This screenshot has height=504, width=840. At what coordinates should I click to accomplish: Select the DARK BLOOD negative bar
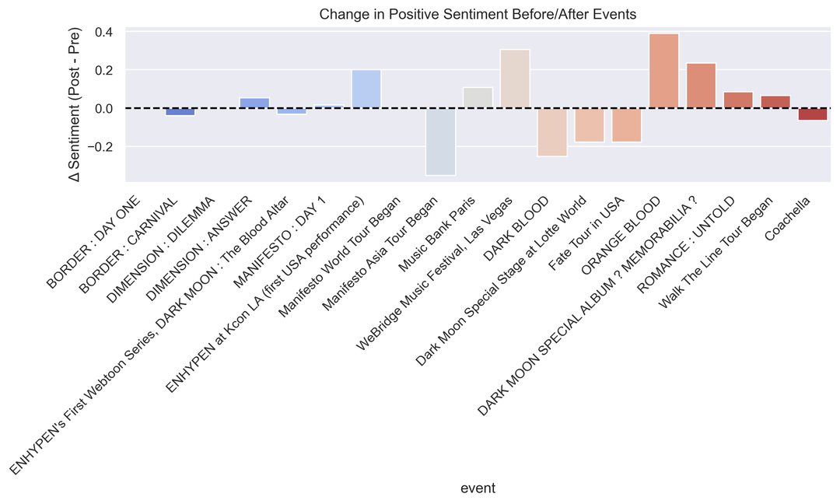pos(552,132)
